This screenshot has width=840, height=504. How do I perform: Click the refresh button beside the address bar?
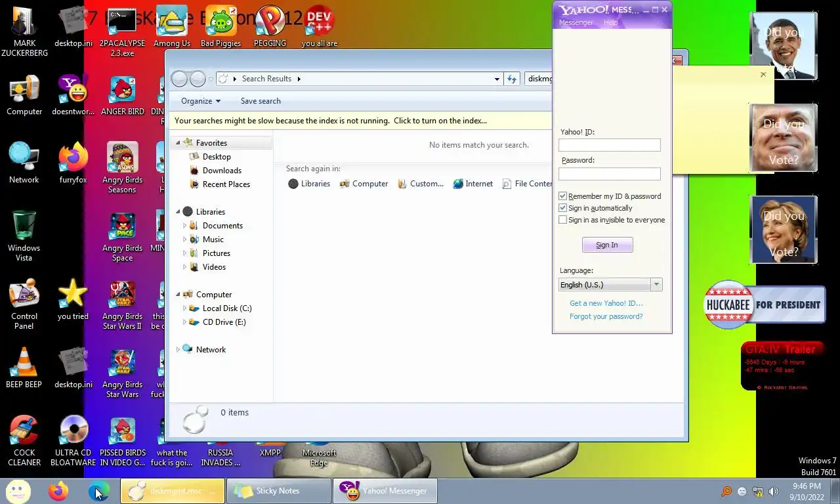pos(512,79)
